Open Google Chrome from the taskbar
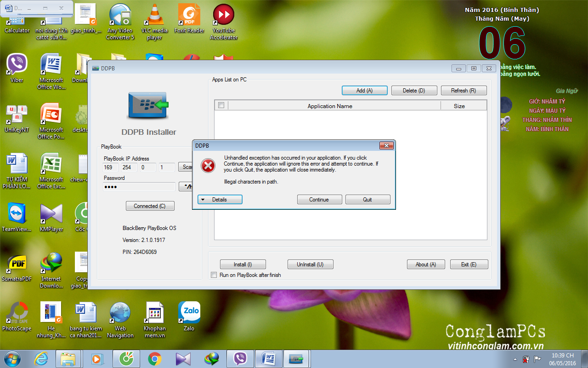Image resolution: width=588 pixels, height=368 pixels. click(154, 359)
